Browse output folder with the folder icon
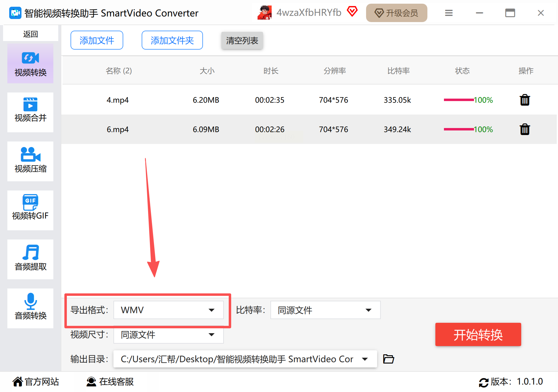 [388, 359]
